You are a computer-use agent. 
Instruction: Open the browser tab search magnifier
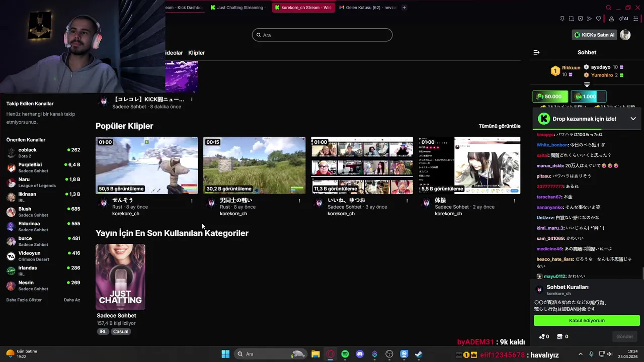tap(608, 8)
